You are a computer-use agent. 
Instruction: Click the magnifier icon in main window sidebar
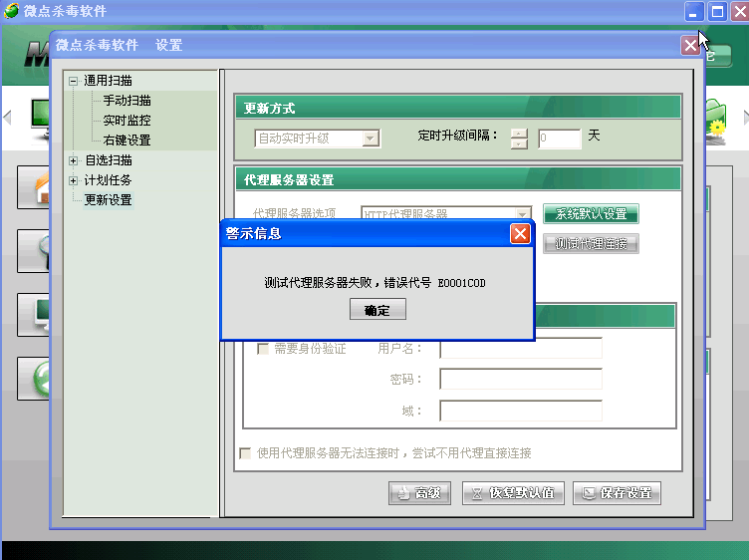click(x=34, y=251)
